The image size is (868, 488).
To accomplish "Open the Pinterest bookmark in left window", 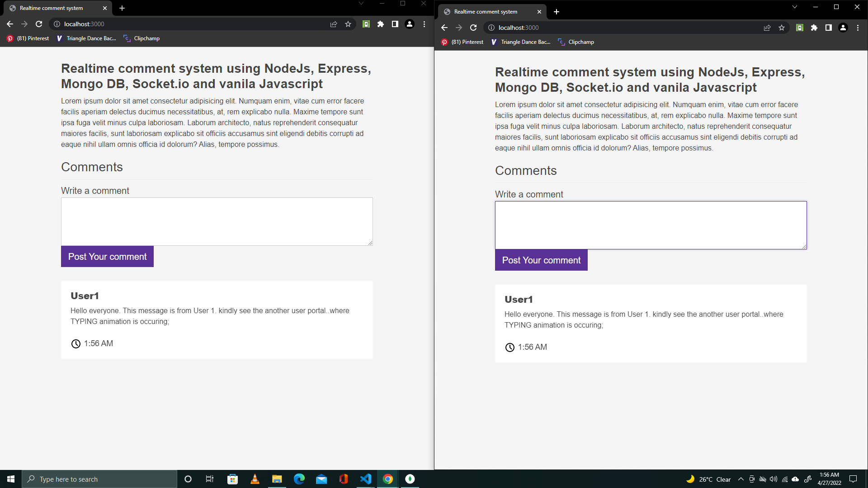I will [28, 38].
